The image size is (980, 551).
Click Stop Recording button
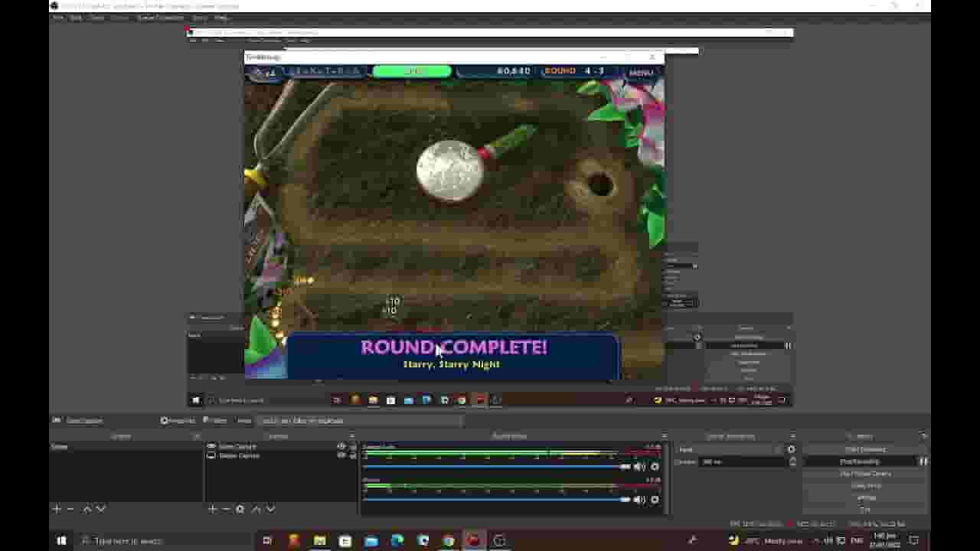pyautogui.click(x=860, y=461)
